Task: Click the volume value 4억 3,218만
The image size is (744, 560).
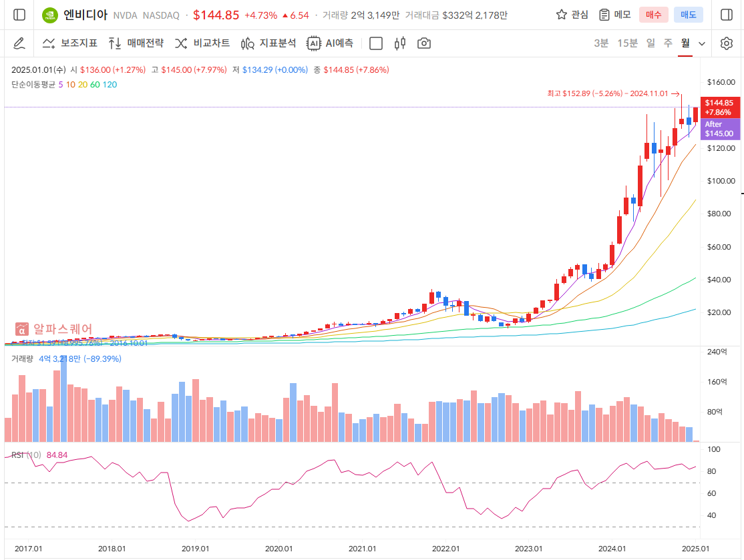Action: click(x=60, y=359)
